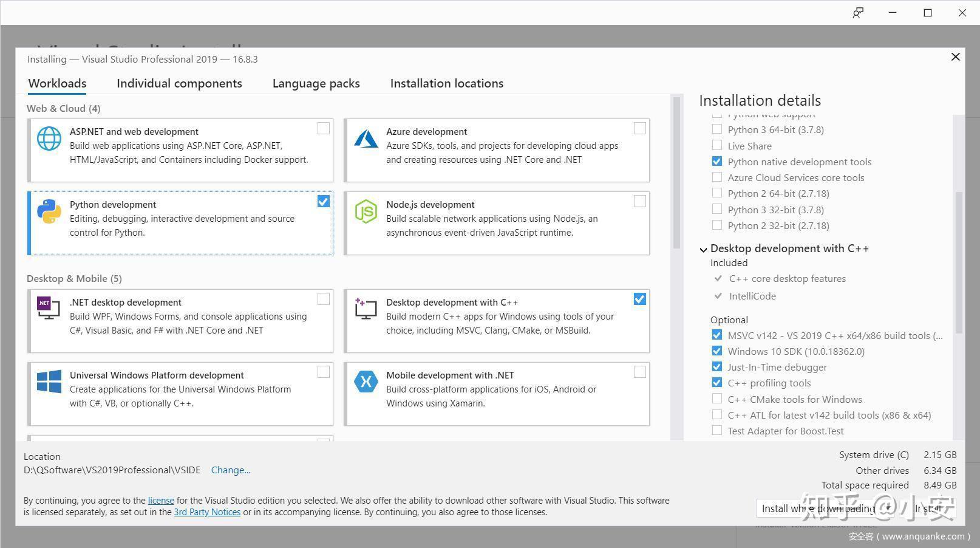The height and width of the screenshot is (548, 980).
Task: Click the Azure development logo icon
Action: tap(366, 139)
